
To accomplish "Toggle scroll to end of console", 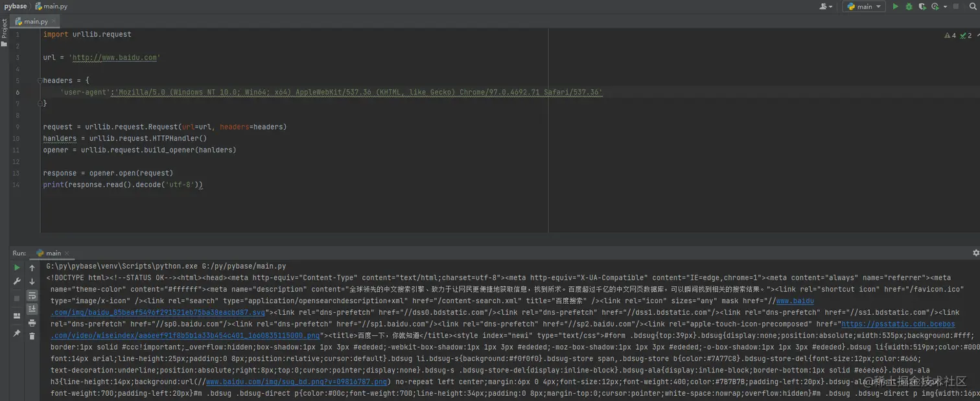I will click(x=32, y=309).
